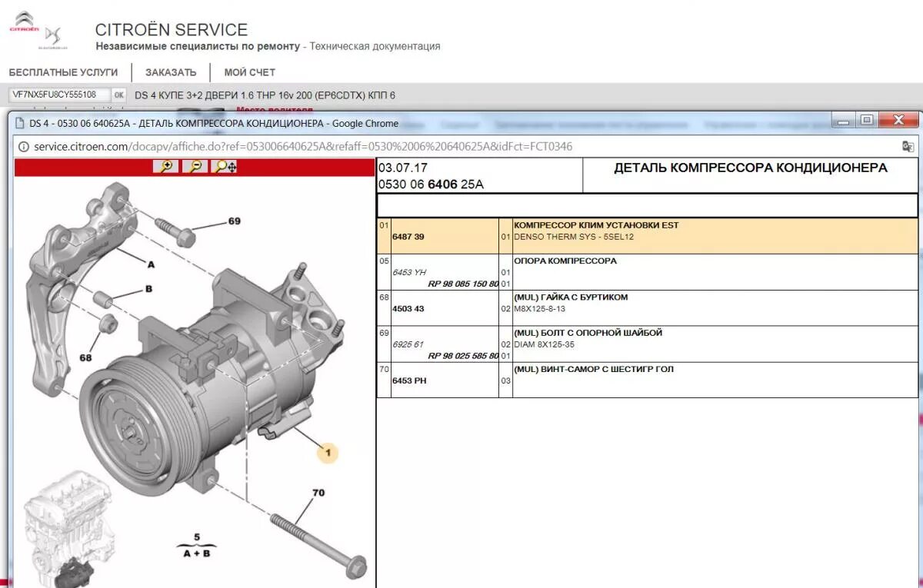The image size is (923, 588).
Task: Open the Google Translate icon in the address bar
Action: click(908, 146)
